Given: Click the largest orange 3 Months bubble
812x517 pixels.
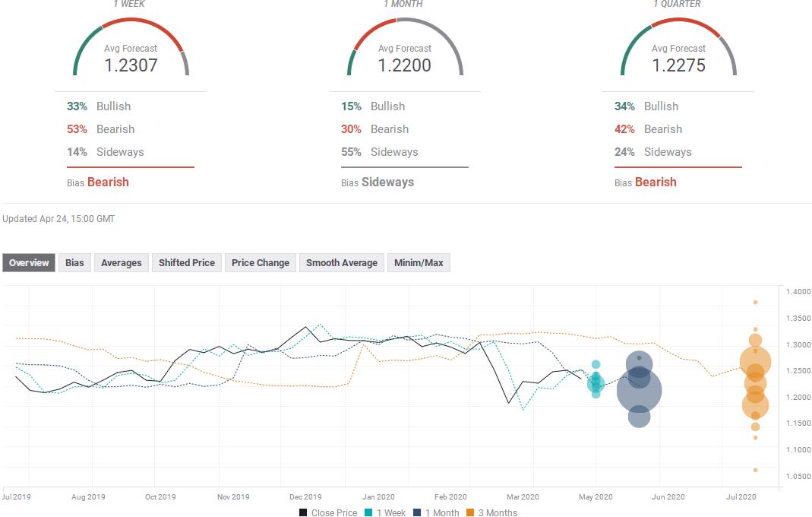Looking at the screenshot, I should 755,363.
